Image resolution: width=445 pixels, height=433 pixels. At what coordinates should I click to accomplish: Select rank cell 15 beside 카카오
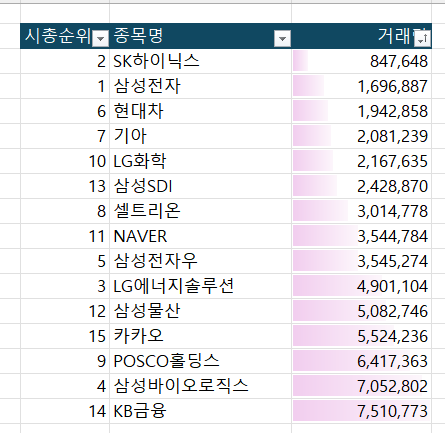click(x=65, y=336)
